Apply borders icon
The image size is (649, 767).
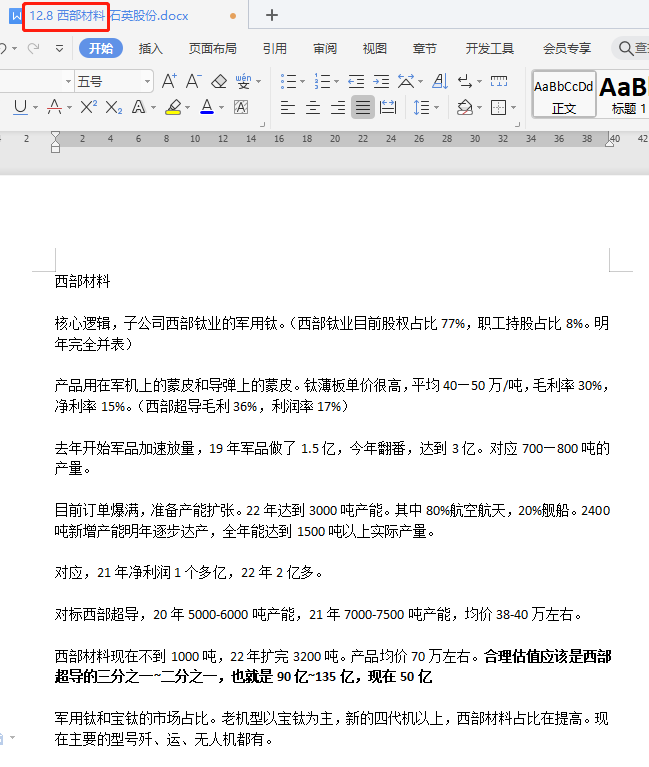498,107
